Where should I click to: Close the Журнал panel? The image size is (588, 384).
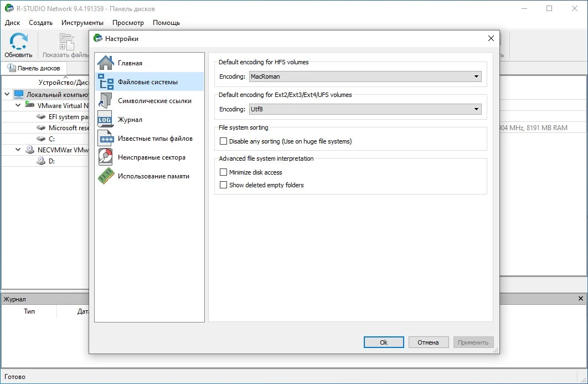581,299
